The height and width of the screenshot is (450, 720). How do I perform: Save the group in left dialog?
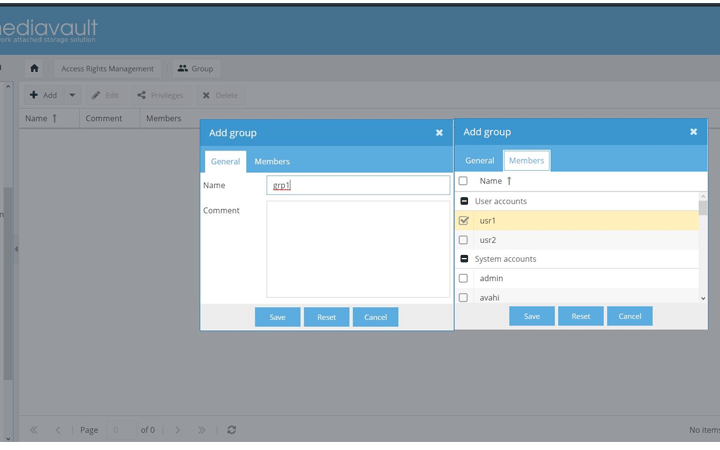pos(277,317)
